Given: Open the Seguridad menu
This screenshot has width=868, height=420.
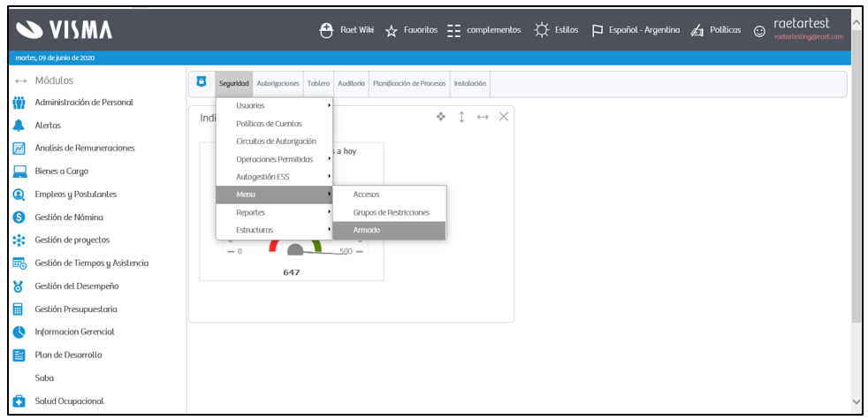Looking at the screenshot, I should (x=233, y=84).
